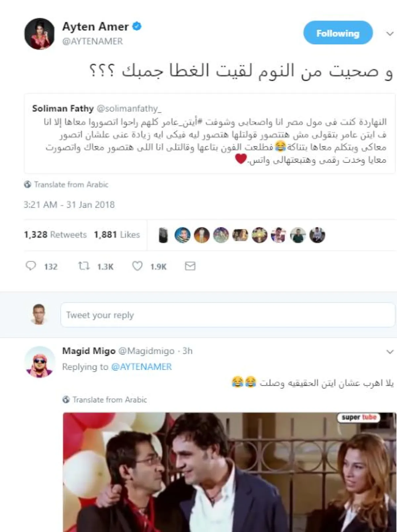
Task: Click the blue verified badge
Action: 137,26
